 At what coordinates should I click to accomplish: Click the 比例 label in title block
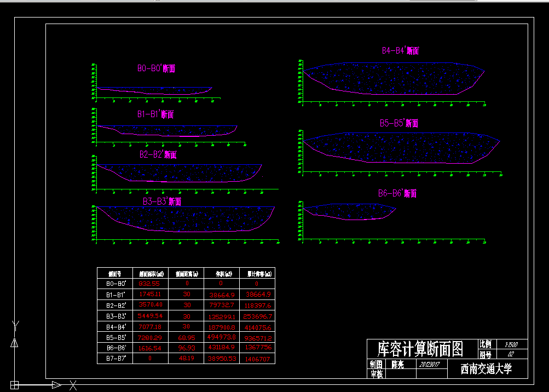coord(486,344)
